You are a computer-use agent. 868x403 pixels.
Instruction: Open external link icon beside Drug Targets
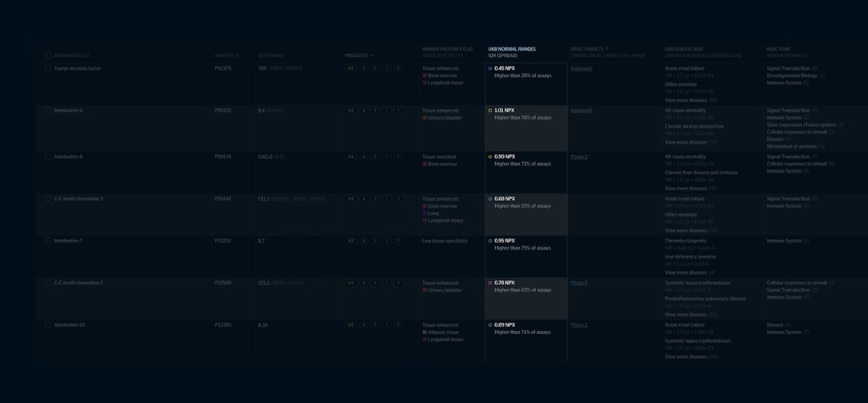pos(607,49)
